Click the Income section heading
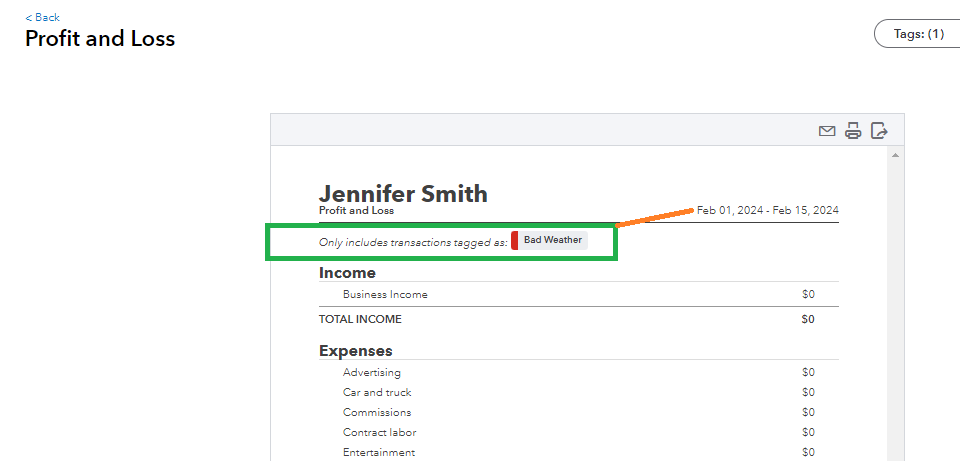 click(347, 273)
